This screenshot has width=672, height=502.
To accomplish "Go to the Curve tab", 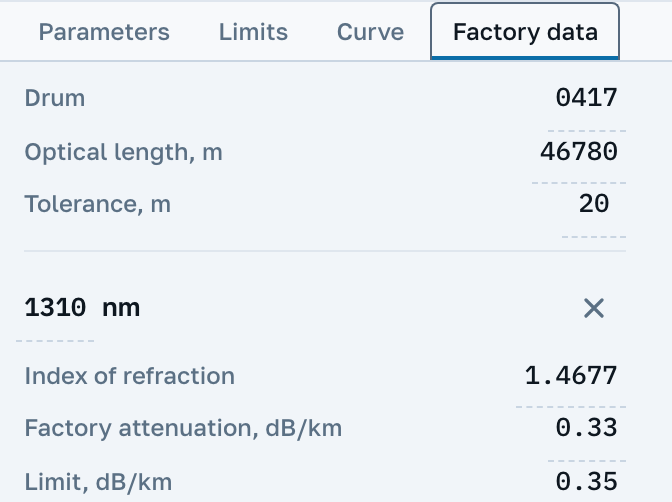I will pos(370,32).
